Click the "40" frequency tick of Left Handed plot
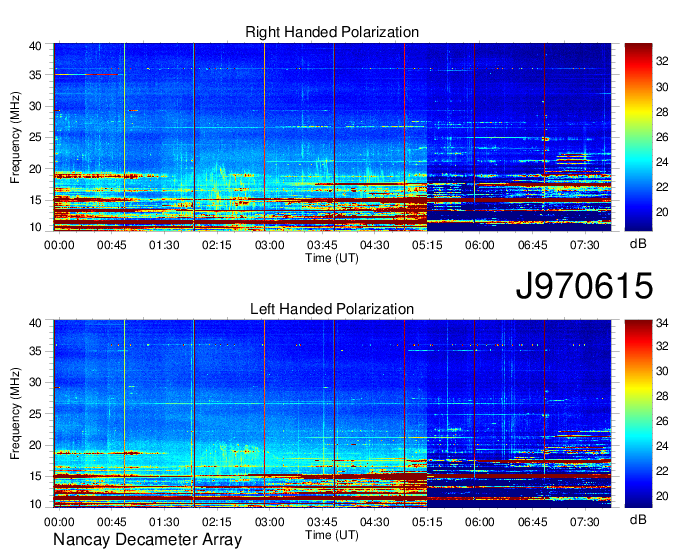 pyautogui.click(x=36, y=323)
